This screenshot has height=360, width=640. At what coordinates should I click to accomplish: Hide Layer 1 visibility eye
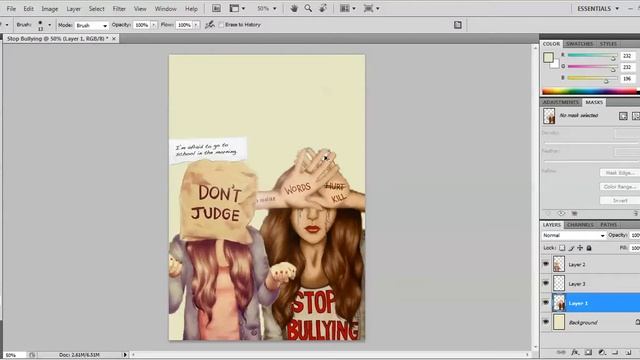pyautogui.click(x=546, y=303)
